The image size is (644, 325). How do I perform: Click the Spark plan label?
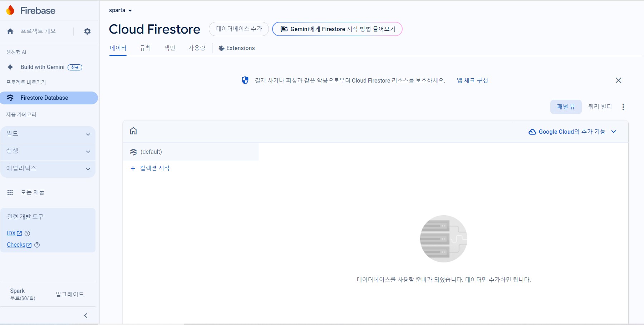[18, 291]
